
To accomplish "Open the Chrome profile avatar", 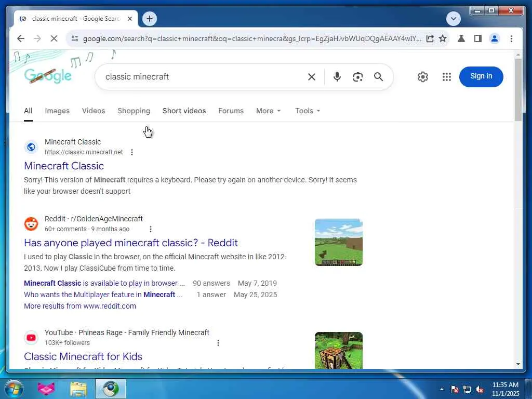I will (x=495, y=38).
